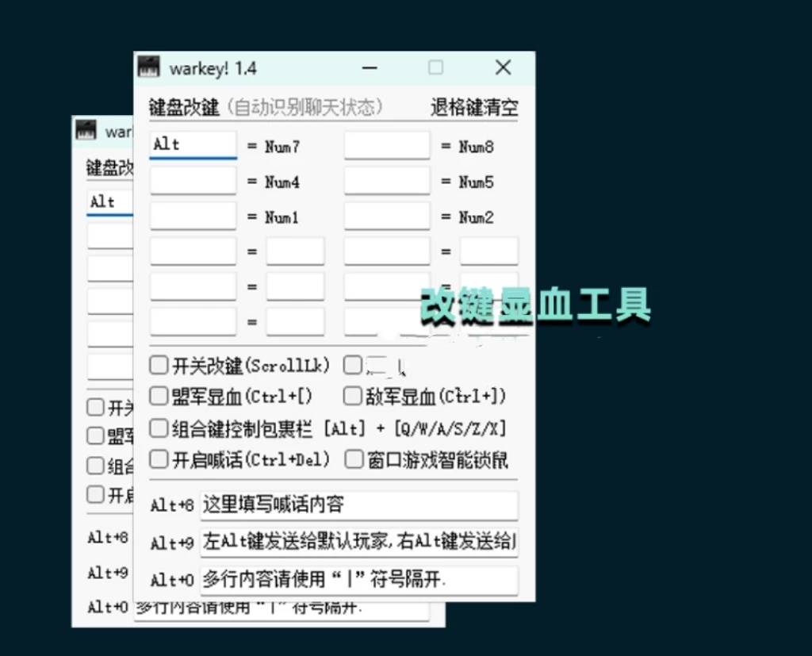Viewport: 812px width, 656px height.
Task: Click the Num8 label
Action: click(x=476, y=147)
